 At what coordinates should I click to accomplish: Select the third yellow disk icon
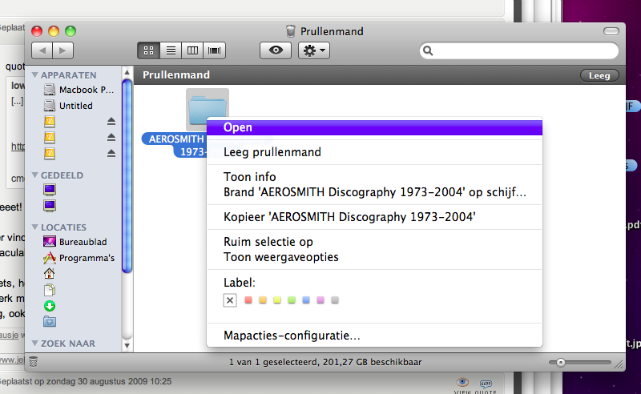[49, 153]
